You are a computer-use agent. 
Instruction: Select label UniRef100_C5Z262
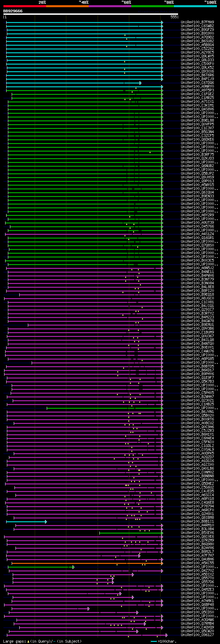click(x=197, y=49)
